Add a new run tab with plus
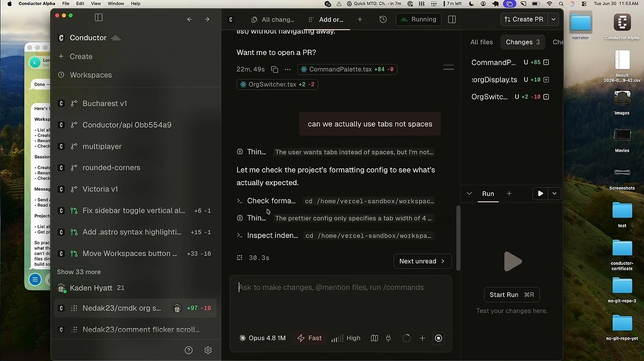This screenshot has width=644, height=361. click(509, 193)
